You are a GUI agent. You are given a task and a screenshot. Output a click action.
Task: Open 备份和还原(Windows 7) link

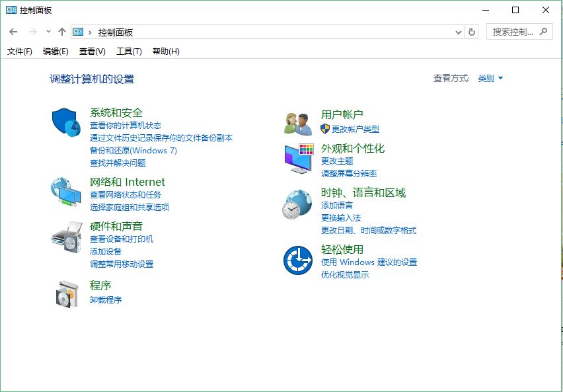tap(133, 151)
